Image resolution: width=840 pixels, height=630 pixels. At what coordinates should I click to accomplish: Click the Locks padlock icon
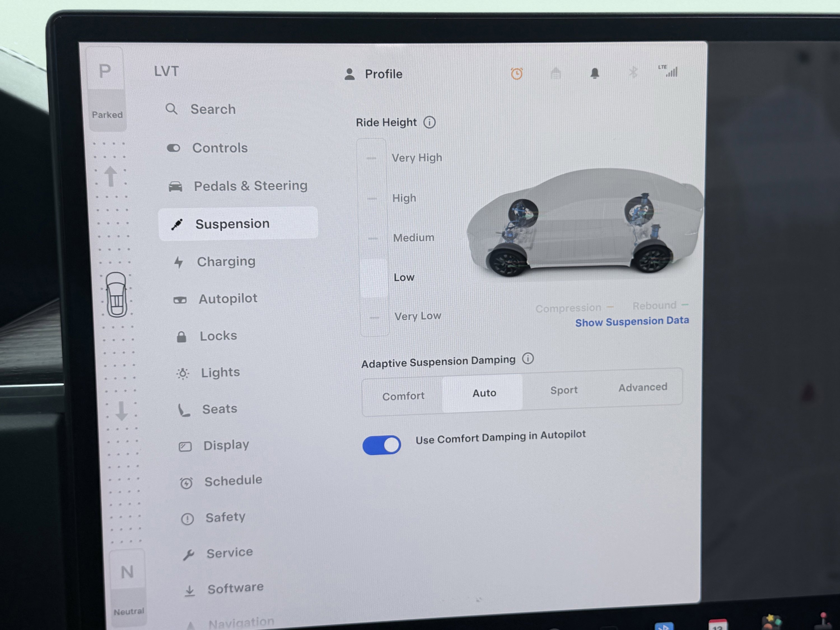182,337
